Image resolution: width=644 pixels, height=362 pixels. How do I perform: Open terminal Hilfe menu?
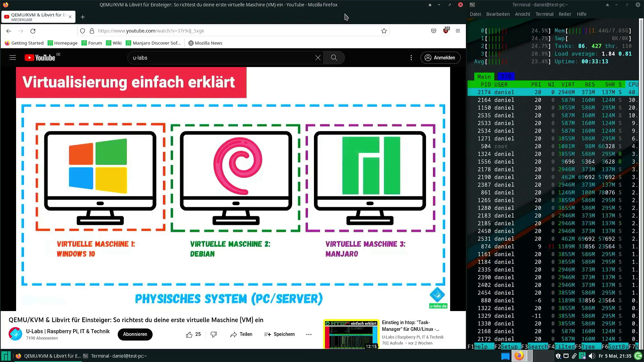582,14
